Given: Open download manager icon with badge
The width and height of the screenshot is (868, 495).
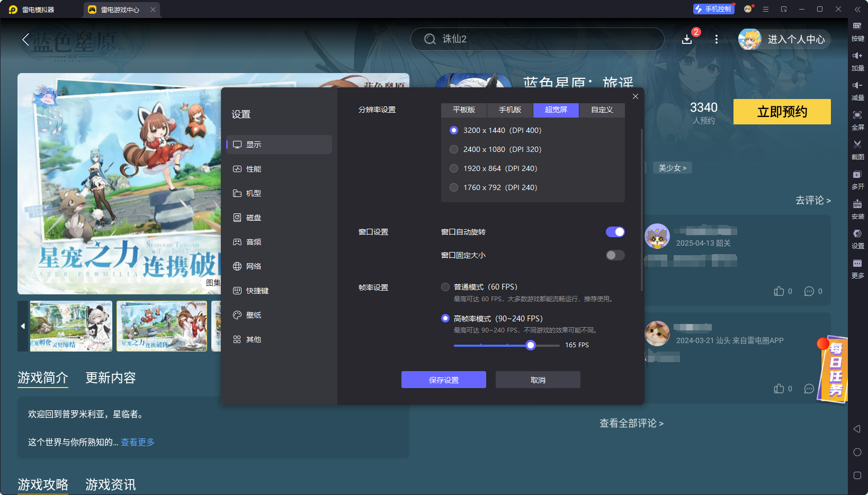Looking at the screenshot, I should [687, 39].
